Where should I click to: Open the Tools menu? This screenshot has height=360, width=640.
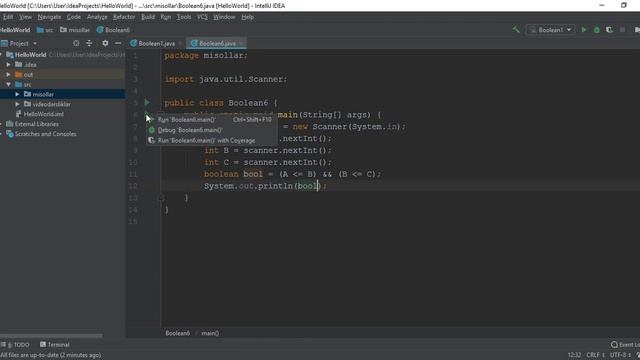pos(184,17)
